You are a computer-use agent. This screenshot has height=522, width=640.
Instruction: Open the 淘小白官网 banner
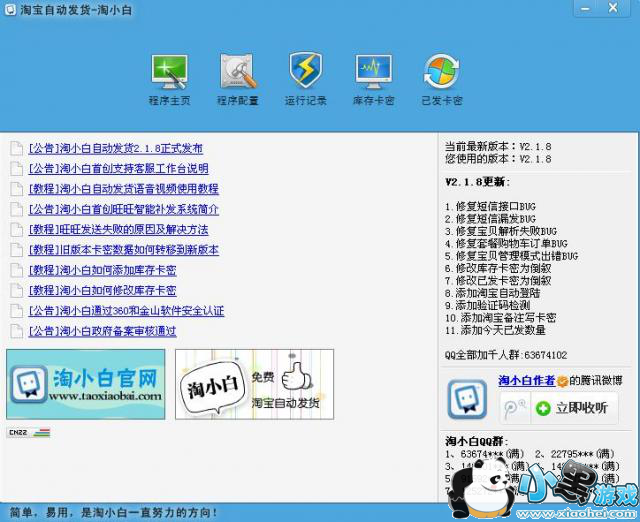86,384
